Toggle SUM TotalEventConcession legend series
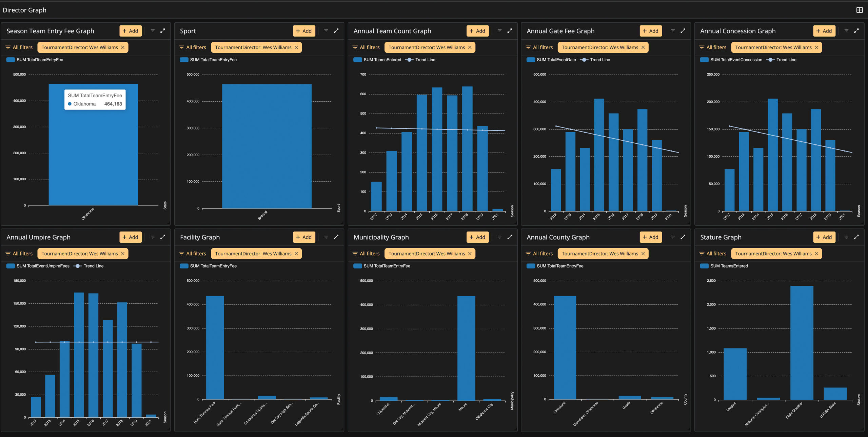868x437 pixels. coord(731,60)
